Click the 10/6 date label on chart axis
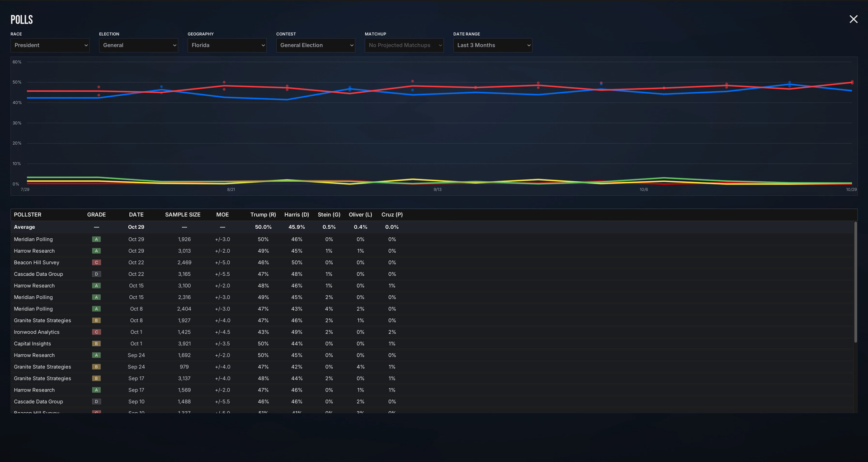 (644, 190)
